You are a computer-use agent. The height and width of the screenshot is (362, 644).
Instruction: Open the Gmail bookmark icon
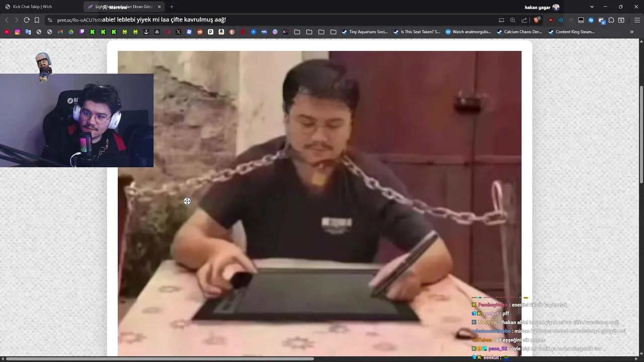tap(60, 32)
